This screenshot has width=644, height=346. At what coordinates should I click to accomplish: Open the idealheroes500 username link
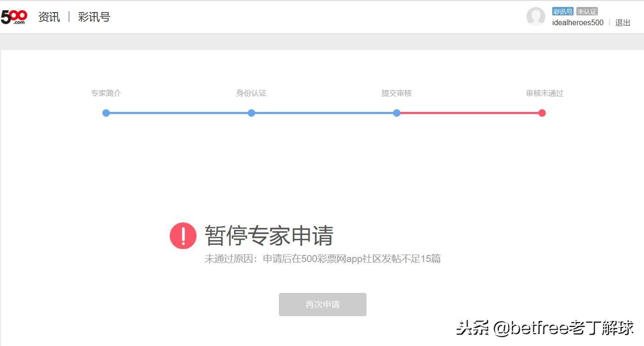577,23
